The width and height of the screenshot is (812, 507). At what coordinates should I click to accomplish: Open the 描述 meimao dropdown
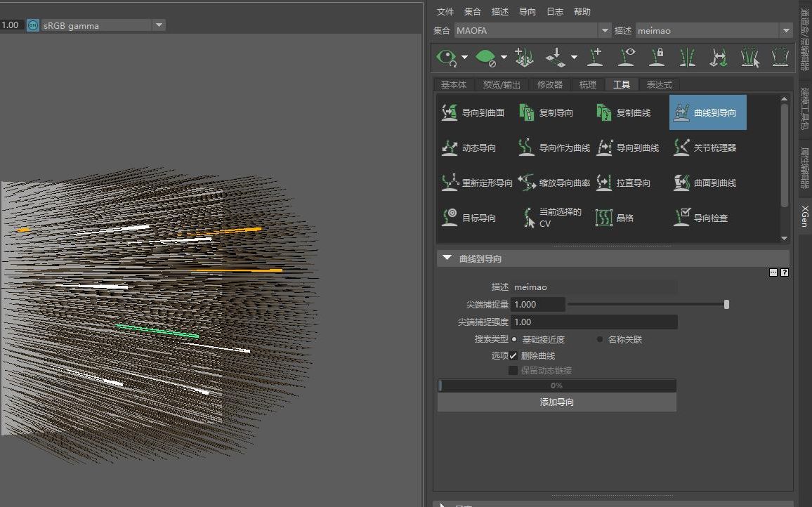(x=785, y=30)
